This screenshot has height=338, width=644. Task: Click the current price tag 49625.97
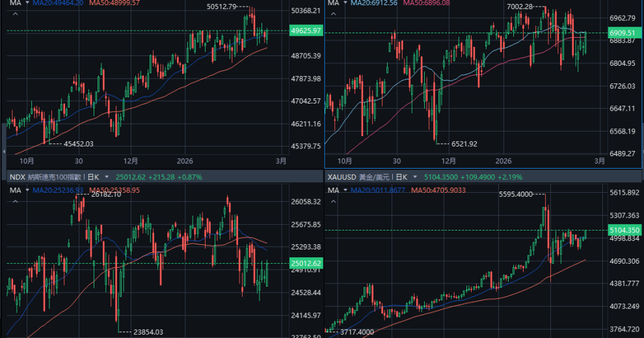point(308,31)
